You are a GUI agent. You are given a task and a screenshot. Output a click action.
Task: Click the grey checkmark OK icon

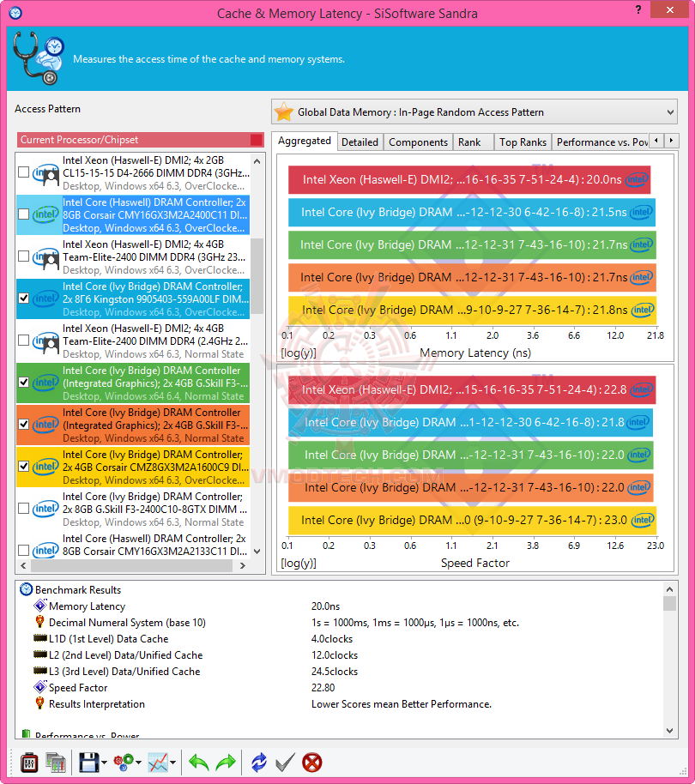pos(285,763)
